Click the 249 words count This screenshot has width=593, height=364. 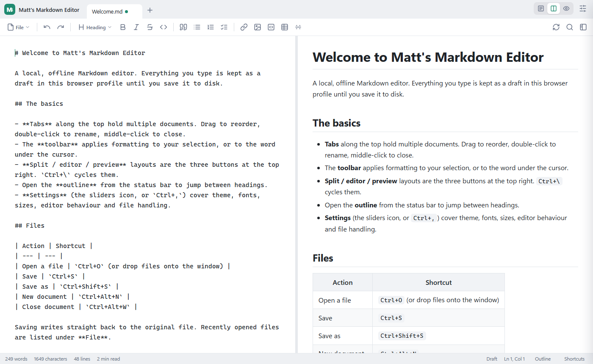click(x=16, y=359)
